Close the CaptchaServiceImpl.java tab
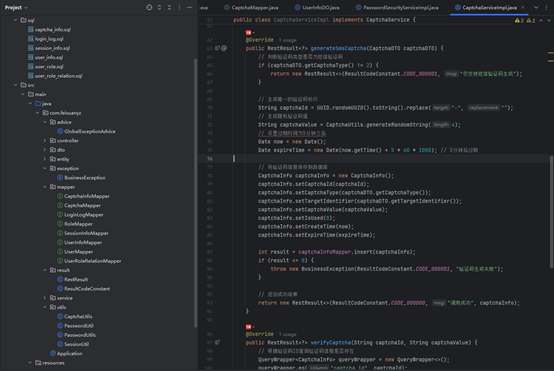 (523, 7)
